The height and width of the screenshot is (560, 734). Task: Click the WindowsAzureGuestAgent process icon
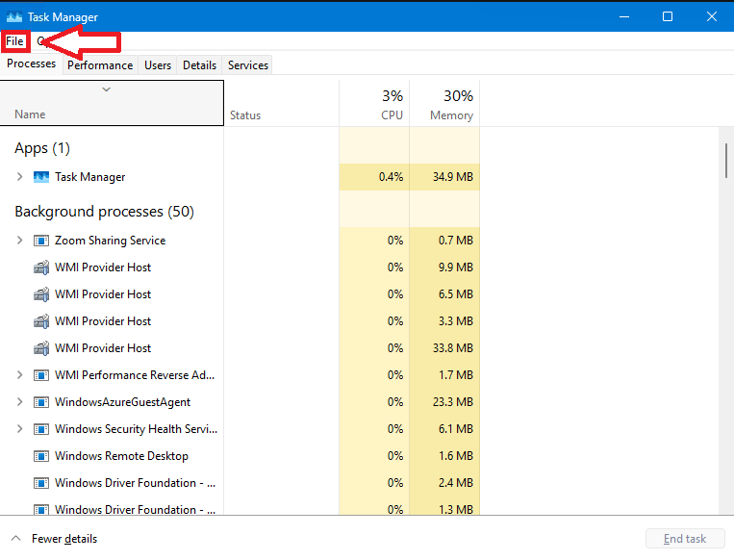(41, 402)
